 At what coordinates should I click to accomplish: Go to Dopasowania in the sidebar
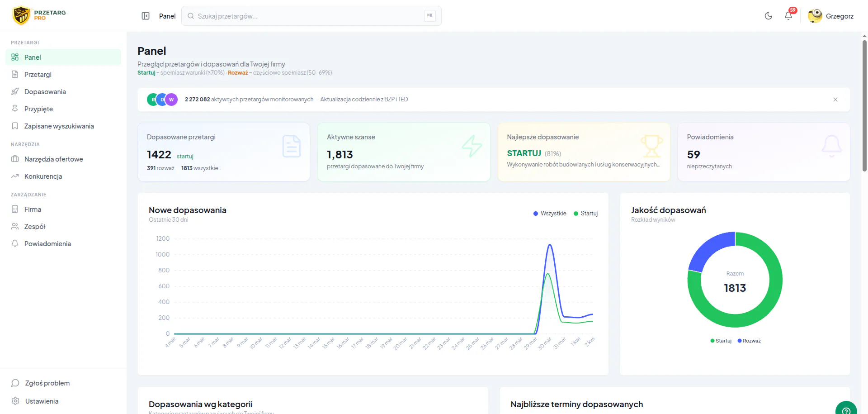pos(63,91)
